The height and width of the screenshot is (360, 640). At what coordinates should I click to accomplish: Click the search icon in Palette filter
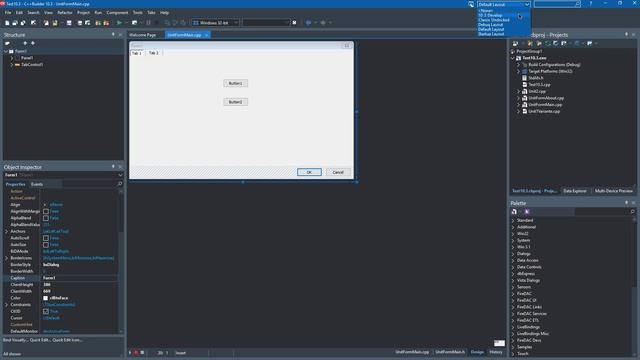click(x=632, y=211)
